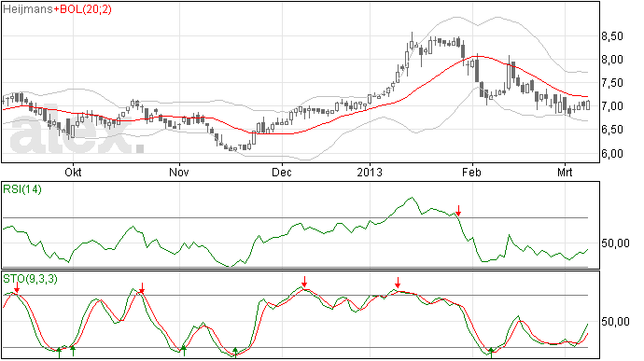Select the Nov month label

pos(179,172)
